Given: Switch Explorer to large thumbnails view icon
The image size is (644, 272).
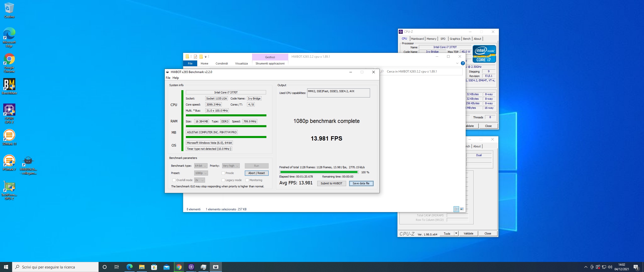Looking at the screenshot, I should pos(462,209).
